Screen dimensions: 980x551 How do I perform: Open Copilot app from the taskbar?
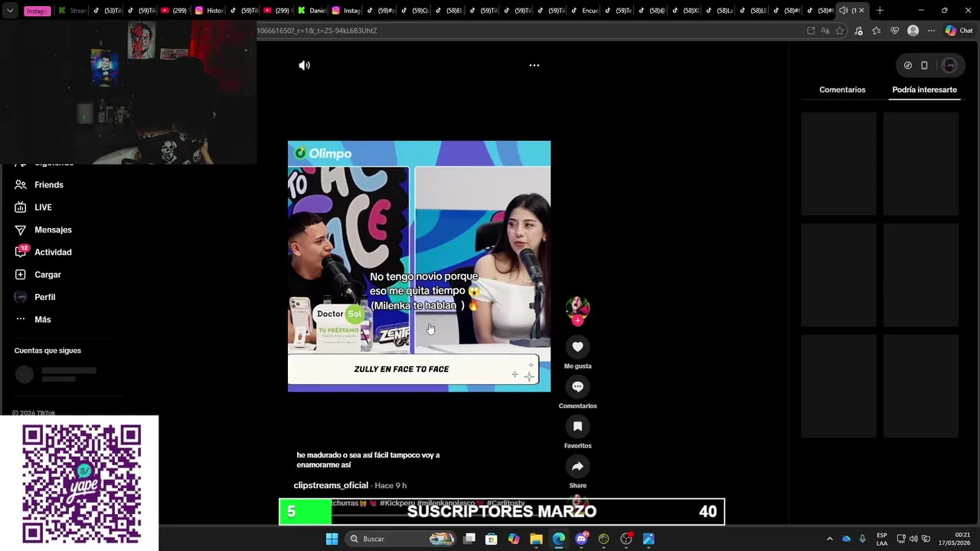click(514, 539)
